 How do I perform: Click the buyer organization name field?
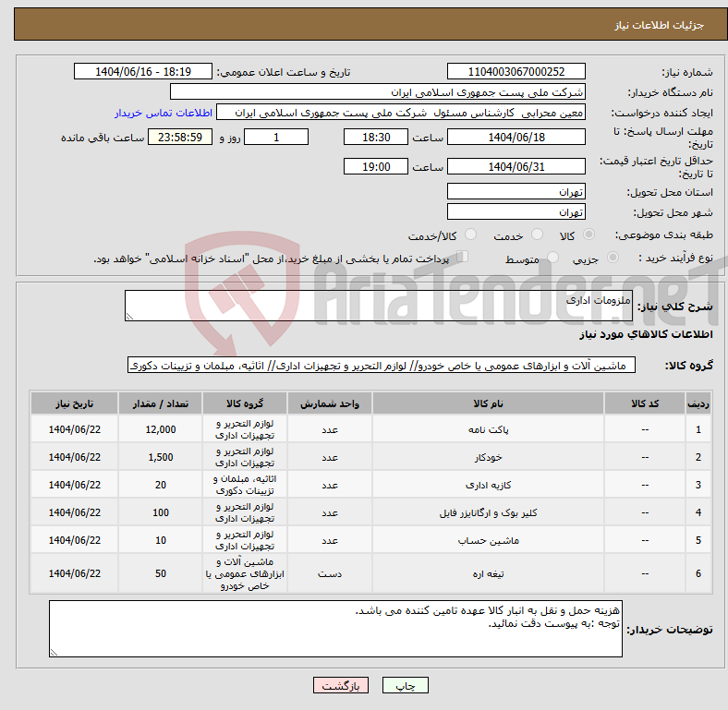(378, 92)
